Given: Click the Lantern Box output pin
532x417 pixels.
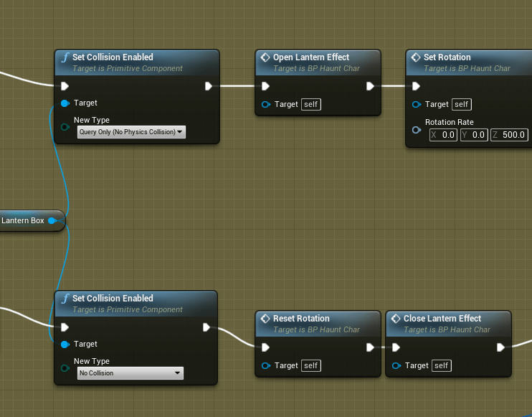Looking at the screenshot, I should click(52, 220).
